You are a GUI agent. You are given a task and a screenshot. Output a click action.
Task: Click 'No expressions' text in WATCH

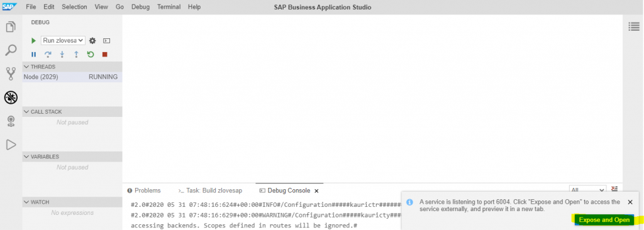coord(72,213)
